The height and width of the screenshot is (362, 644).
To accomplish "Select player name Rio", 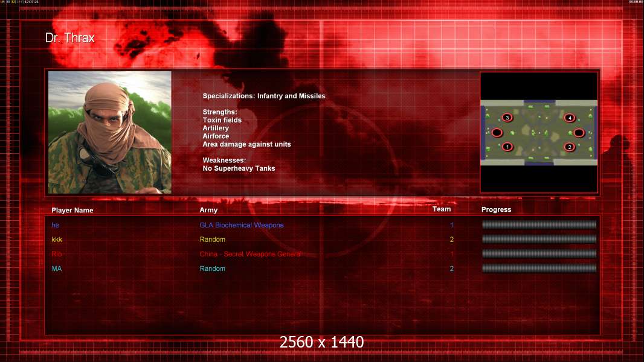I will pyautogui.click(x=57, y=254).
